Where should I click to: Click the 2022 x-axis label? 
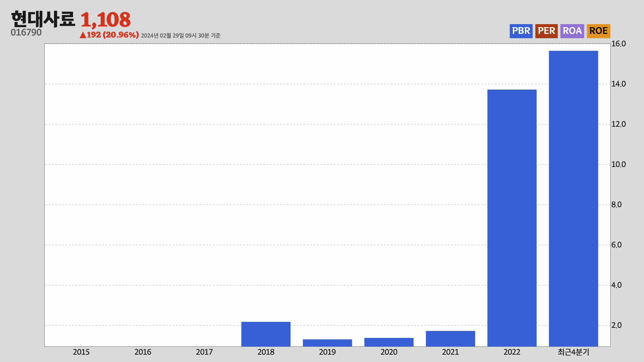[512, 352]
